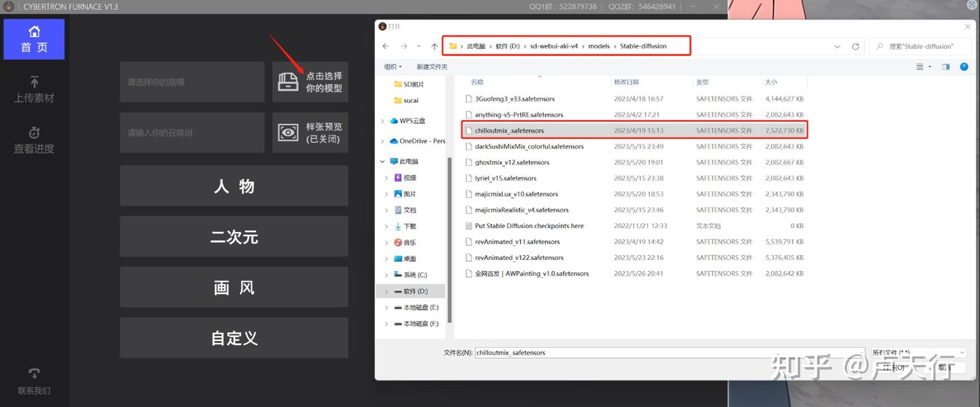Viewport: 980px width, 407px height.
Task: Select chilloutmix_.safetensors in the file list
Action: (x=634, y=131)
